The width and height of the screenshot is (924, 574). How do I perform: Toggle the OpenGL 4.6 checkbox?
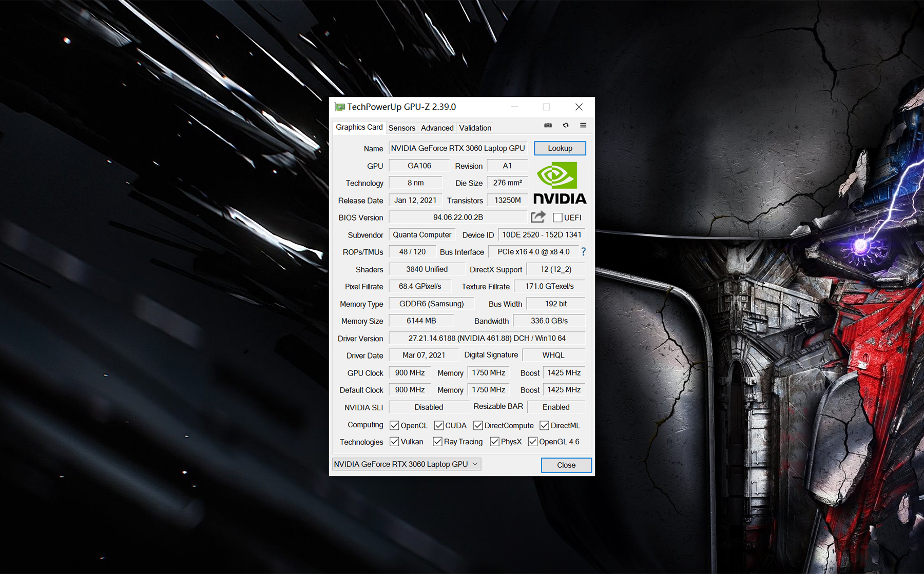pos(533,442)
